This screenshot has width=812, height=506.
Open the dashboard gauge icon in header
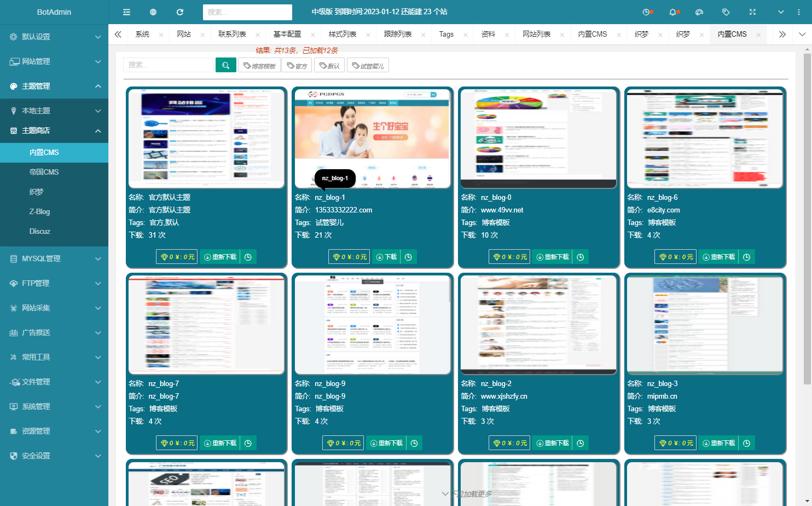pyautogui.click(x=699, y=12)
